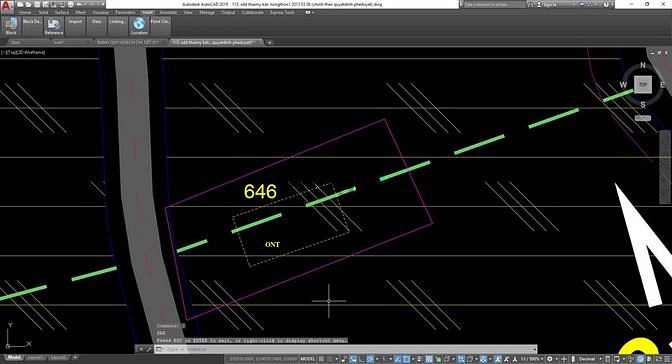This screenshot has width=672, height=364.
Task: Switch to the Surface ribbon tab
Action: 62,12
